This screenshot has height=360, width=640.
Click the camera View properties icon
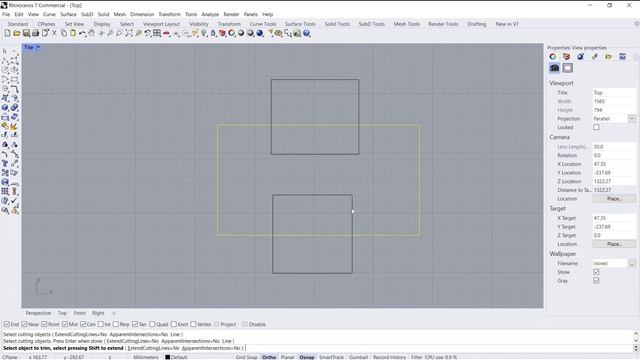554,68
